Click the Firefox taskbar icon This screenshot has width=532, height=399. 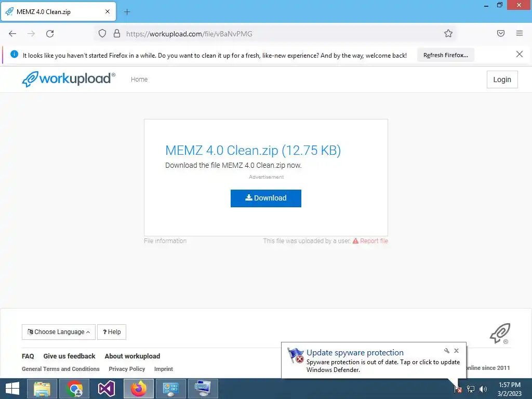139,389
